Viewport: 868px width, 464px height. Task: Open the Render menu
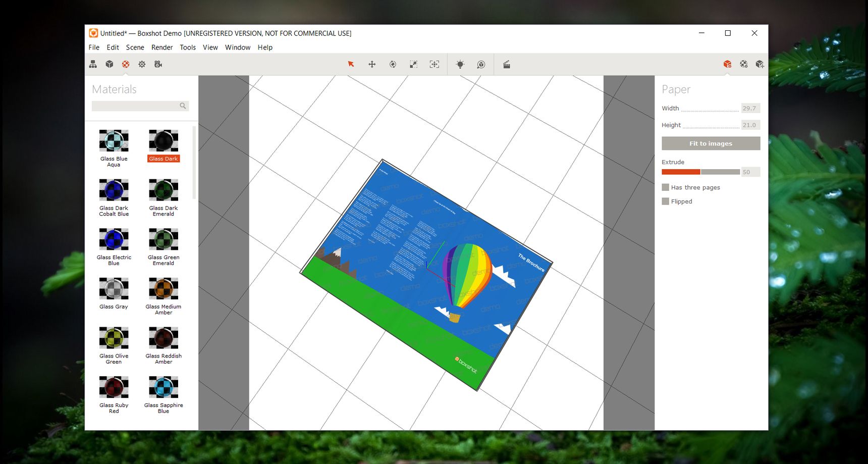point(162,47)
